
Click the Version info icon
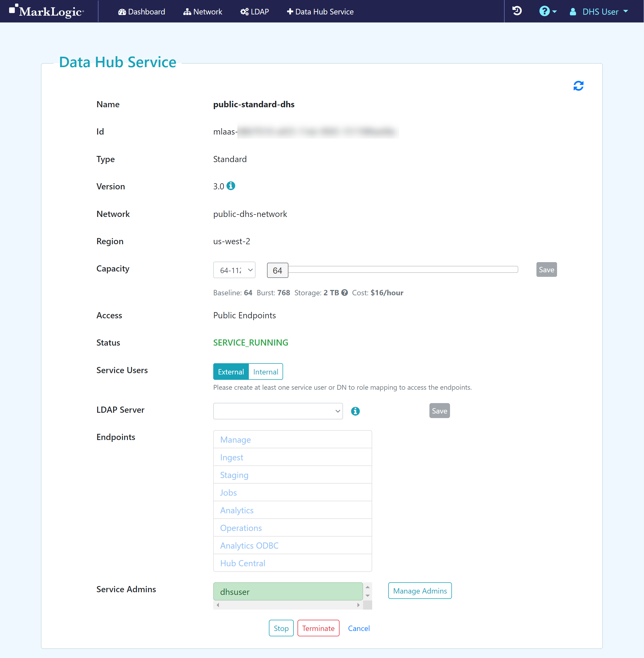click(231, 186)
